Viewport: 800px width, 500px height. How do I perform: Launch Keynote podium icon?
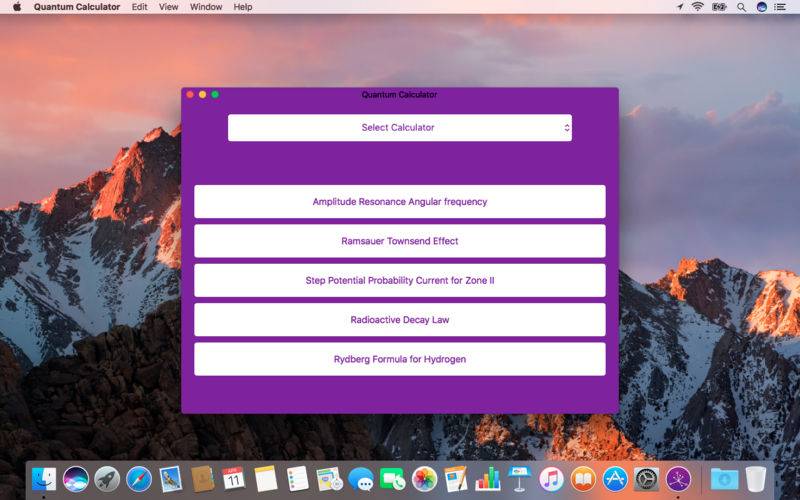coord(519,479)
